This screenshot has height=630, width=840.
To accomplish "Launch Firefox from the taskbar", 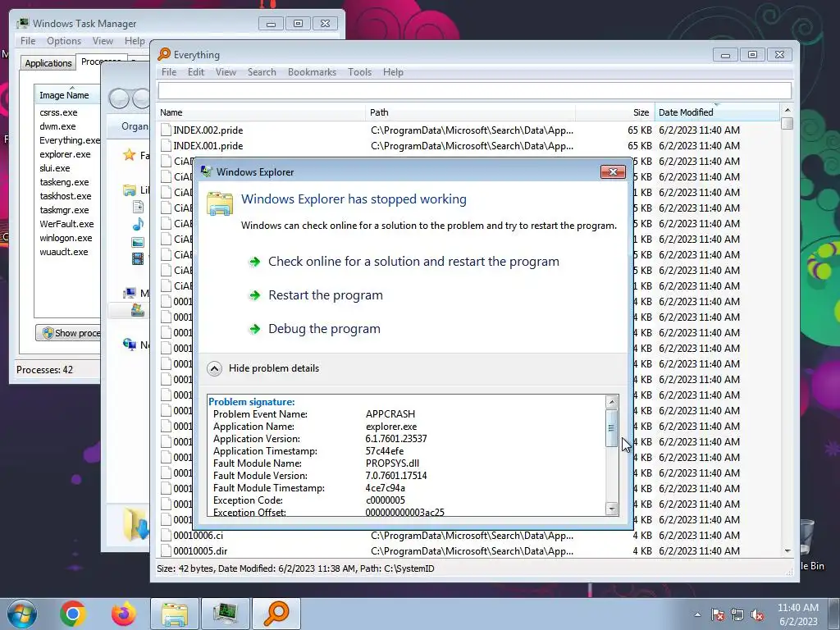I will point(124,614).
